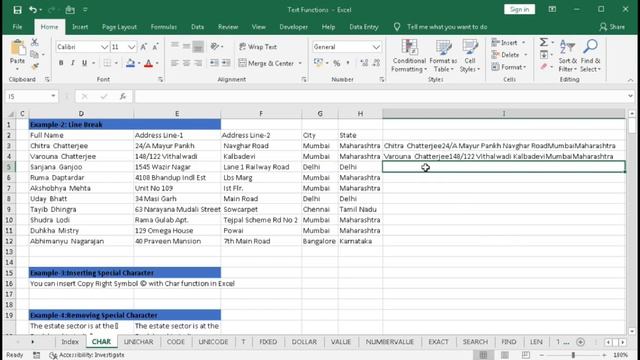Click the formula bar input
The width and height of the screenshot is (640, 360).
(x=380, y=96)
